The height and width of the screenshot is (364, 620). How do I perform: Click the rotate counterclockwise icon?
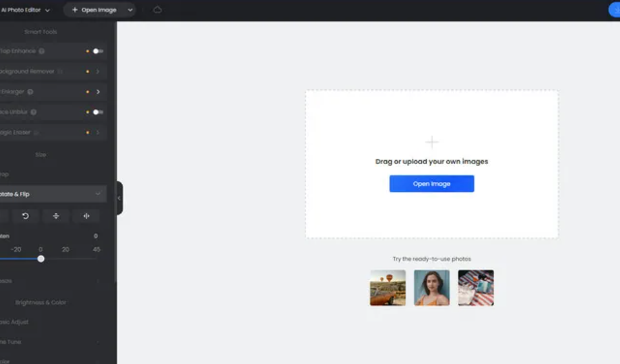25,216
